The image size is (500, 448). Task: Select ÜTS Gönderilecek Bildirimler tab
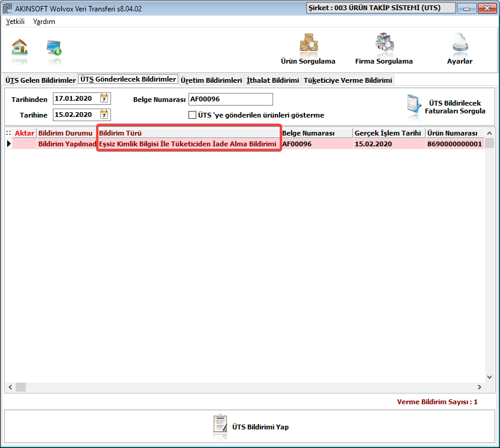(128, 79)
